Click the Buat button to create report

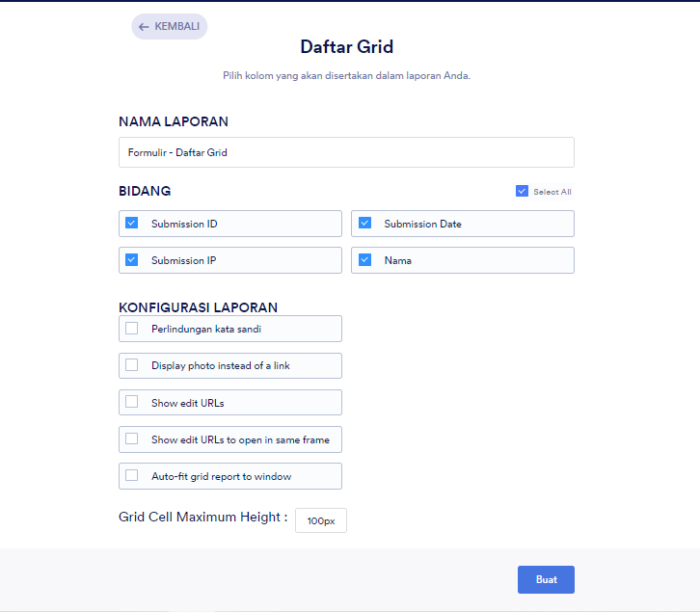[x=546, y=580]
